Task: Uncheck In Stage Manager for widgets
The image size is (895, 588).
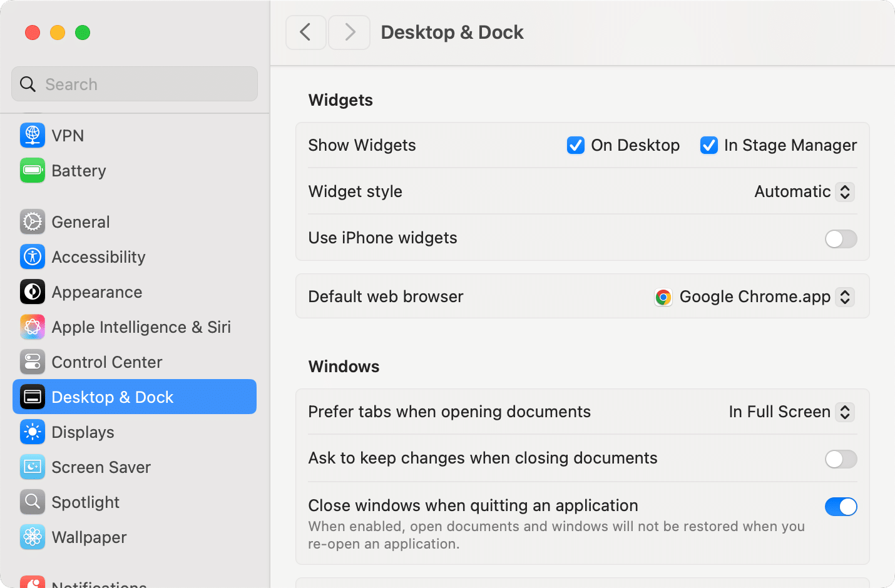Action: pyautogui.click(x=708, y=145)
